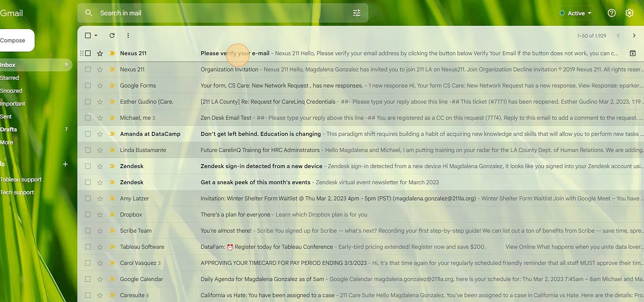Open Settings gear icon
The width and height of the screenshot is (644, 302).
point(629,13)
